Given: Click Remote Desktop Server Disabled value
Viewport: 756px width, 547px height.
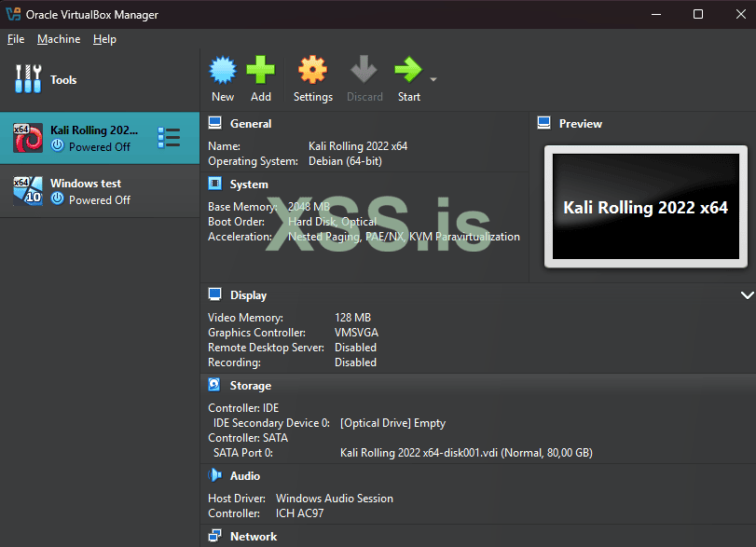Looking at the screenshot, I should [355, 348].
